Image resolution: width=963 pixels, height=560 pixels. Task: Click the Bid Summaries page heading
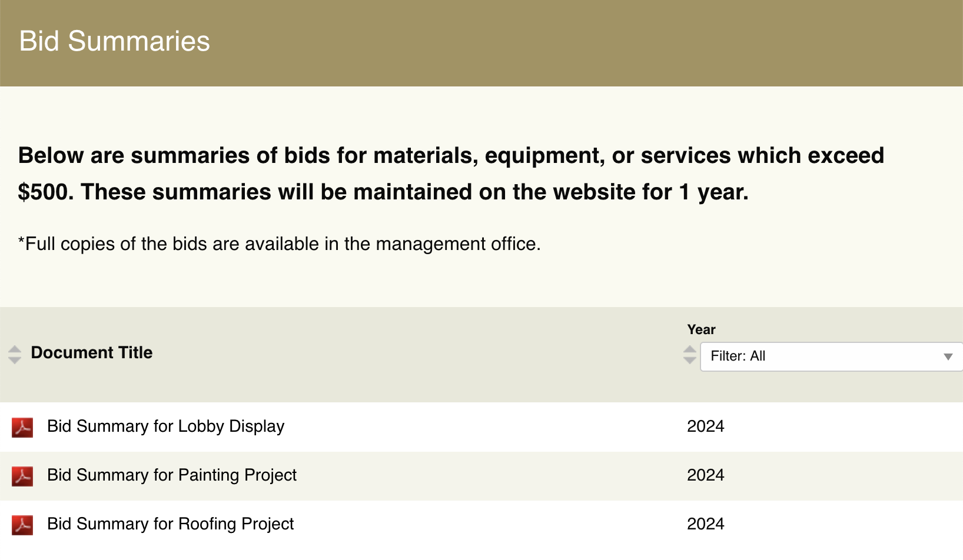coord(115,41)
